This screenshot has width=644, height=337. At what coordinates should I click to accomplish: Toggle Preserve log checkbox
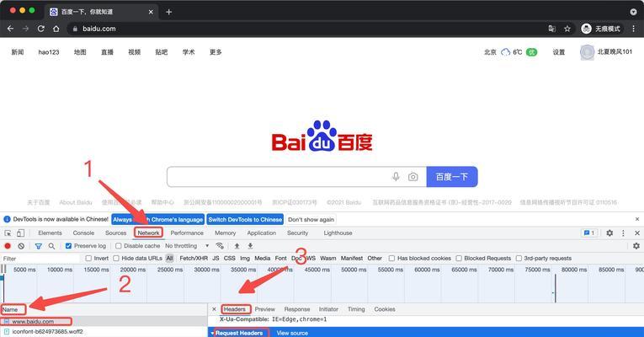pos(68,246)
